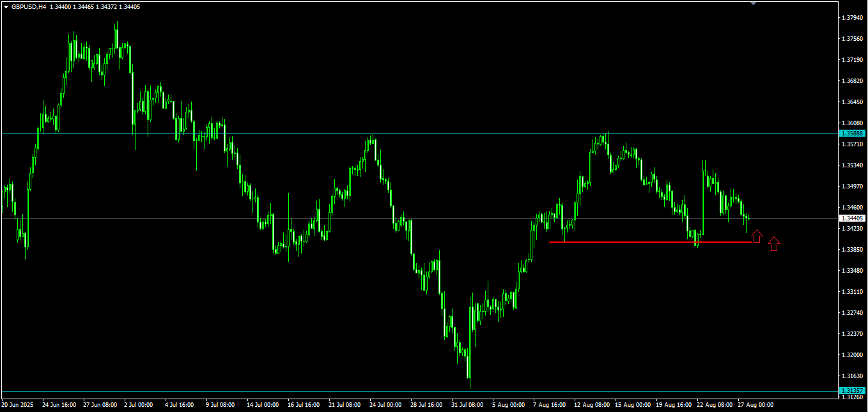The image size is (868, 412).
Task: Click the 21 Jul 08:00 time label
Action: point(346,405)
